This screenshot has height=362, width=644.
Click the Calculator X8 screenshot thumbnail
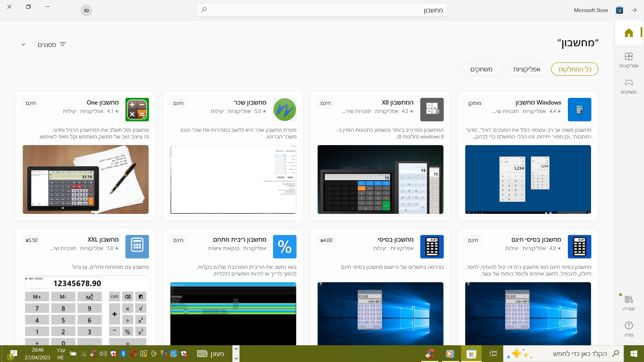coord(380,179)
